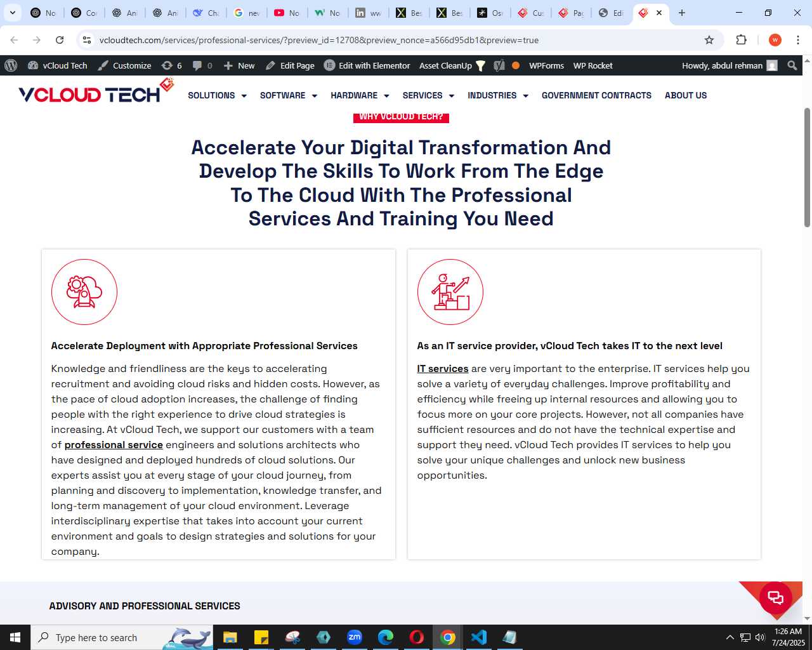Click the page vertical scrollbar thumb
Screen dimensions: 812x650
coord(807,167)
